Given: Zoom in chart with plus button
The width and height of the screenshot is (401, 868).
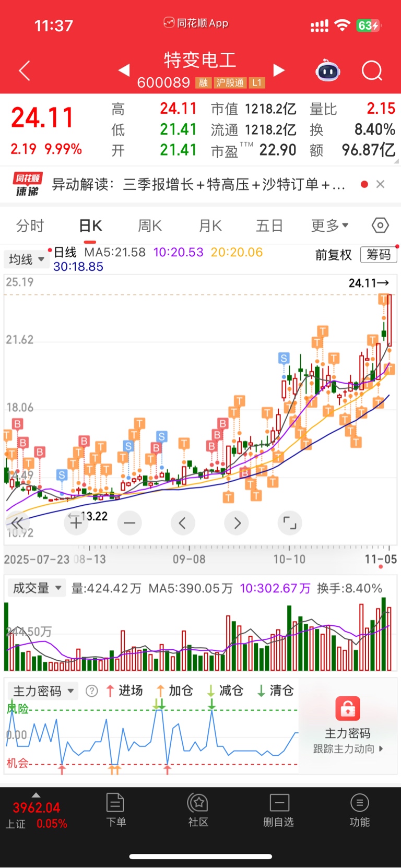Looking at the screenshot, I should (x=76, y=522).
